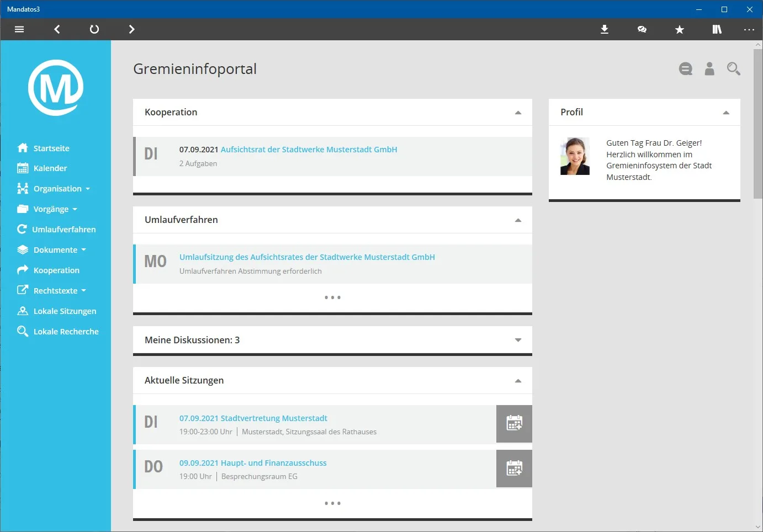Go to Startseite in the sidebar

[51, 148]
